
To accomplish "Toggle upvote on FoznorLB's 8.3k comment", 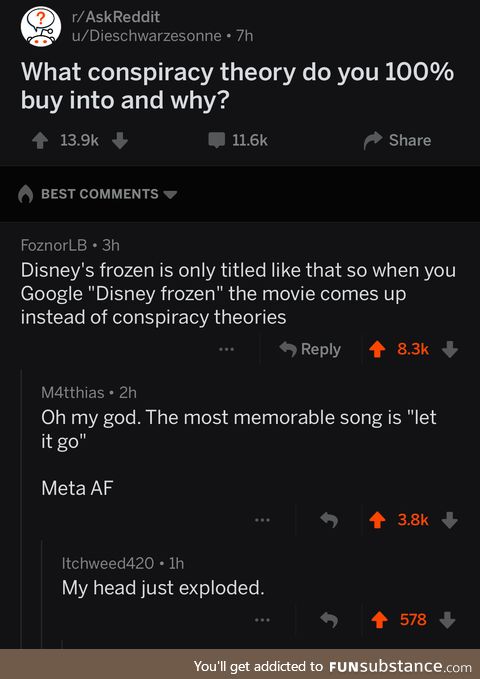I will 377,349.
